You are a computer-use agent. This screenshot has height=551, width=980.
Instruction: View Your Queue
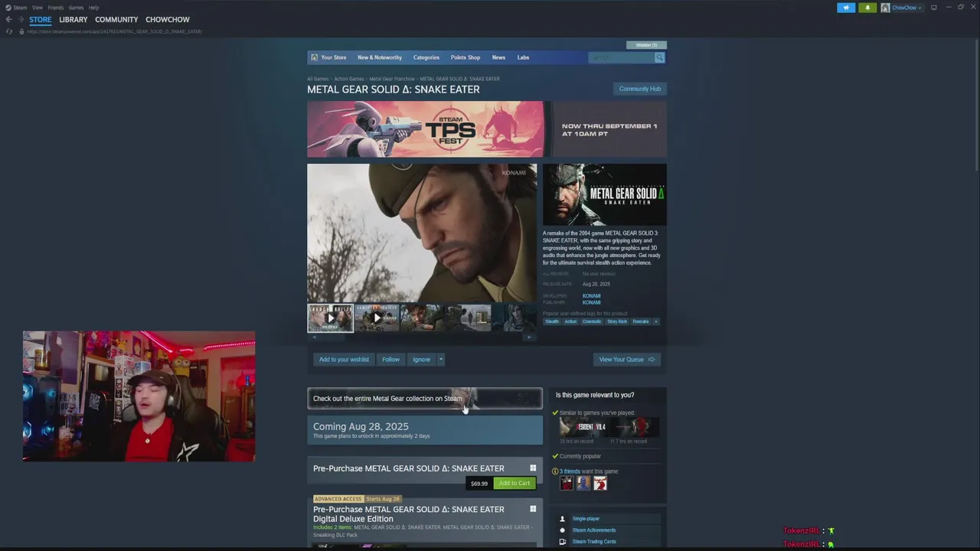point(626,360)
